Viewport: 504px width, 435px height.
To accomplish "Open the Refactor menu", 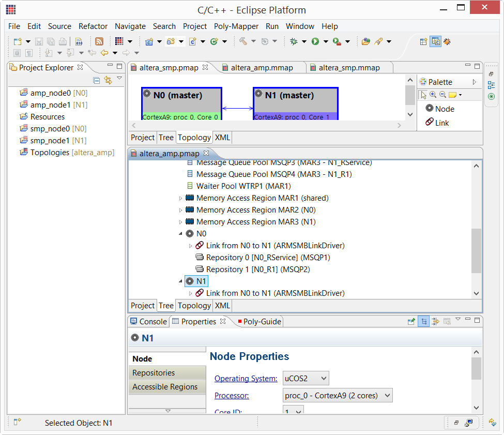I will click(x=93, y=26).
